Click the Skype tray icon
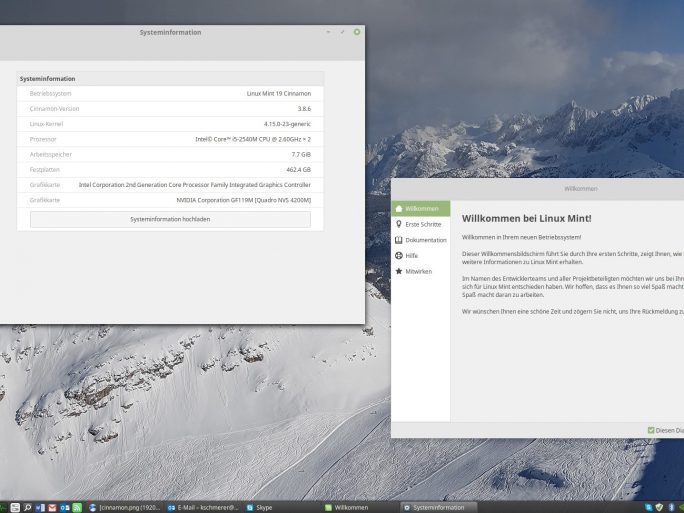 click(x=649, y=507)
